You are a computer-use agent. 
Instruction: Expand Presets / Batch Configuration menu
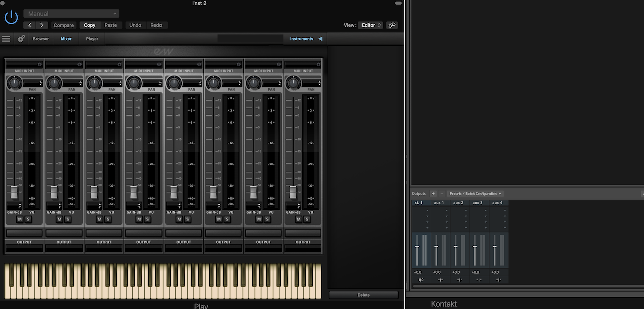coord(475,194)
